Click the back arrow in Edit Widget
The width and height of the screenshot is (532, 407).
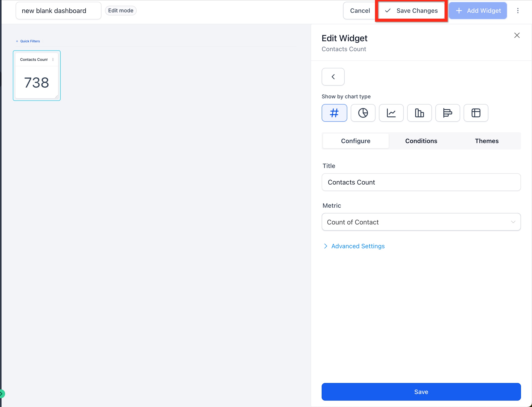pos(333,77)
